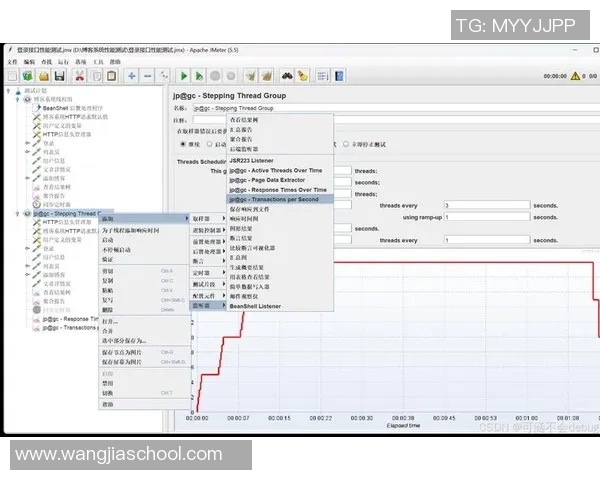The image size is (600, 480).
Task: Click 删除 (Delete) in context menu
Action: pos(107,310)
